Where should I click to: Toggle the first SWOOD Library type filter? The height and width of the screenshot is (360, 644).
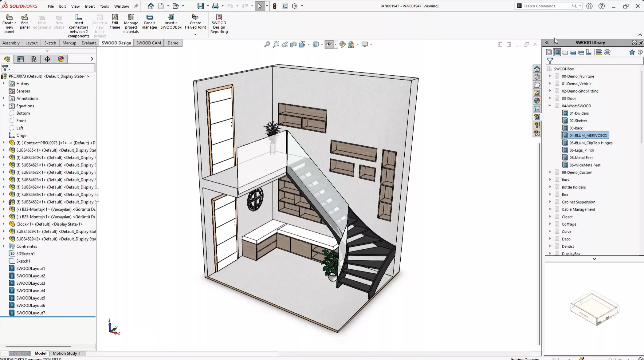[x=549, y=52]
